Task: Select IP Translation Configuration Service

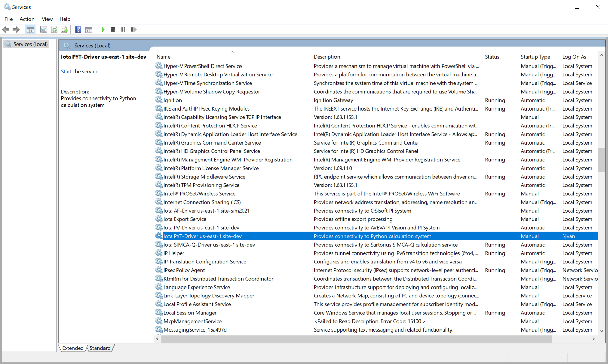Action: tap(376, 261)
